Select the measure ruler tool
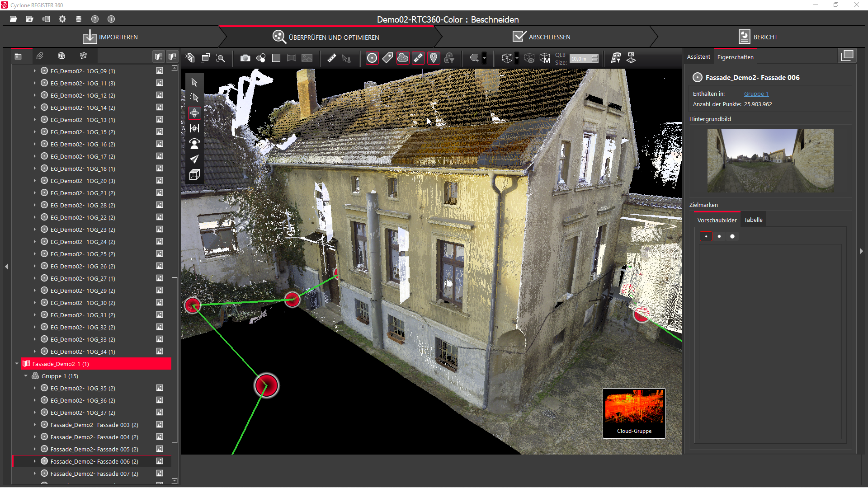The image size is (868, 488). pos(332,58)
